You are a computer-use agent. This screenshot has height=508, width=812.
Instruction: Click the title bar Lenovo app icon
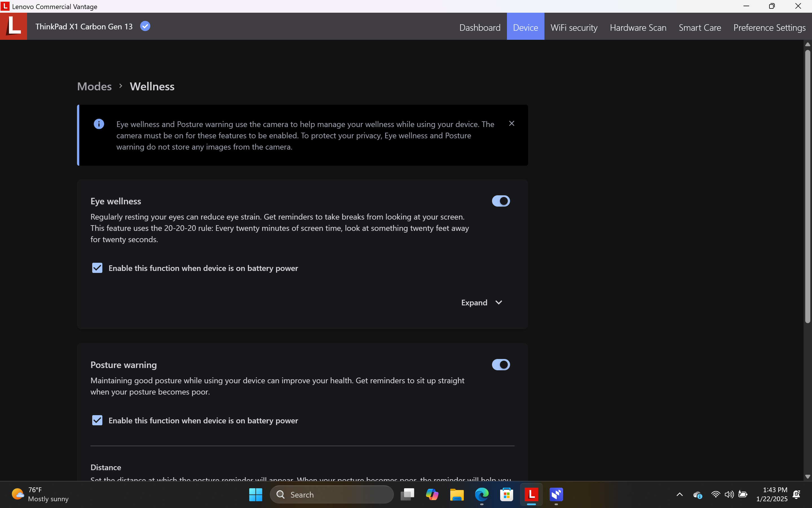pyautogui.click(x=5, y=6)
